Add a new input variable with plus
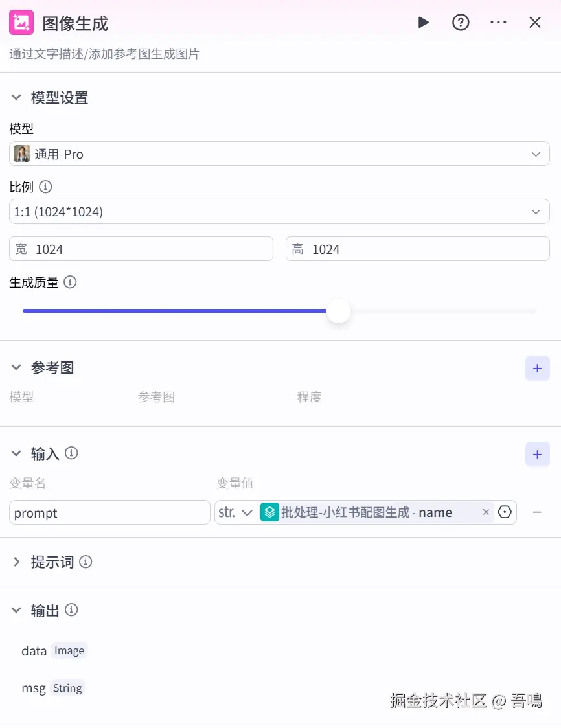The image size is (561, 728). point(537,454)
